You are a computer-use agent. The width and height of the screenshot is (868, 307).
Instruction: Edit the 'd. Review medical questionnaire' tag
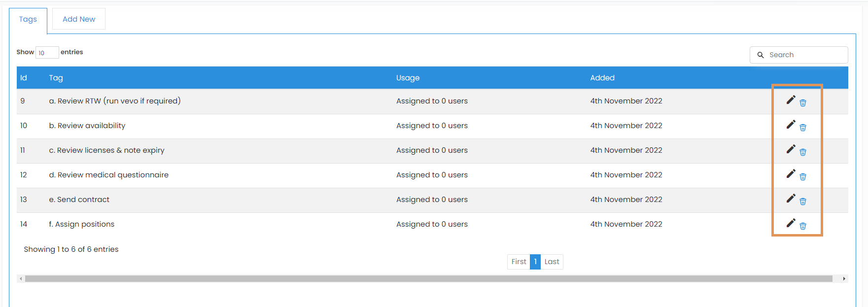coord(791,174)
